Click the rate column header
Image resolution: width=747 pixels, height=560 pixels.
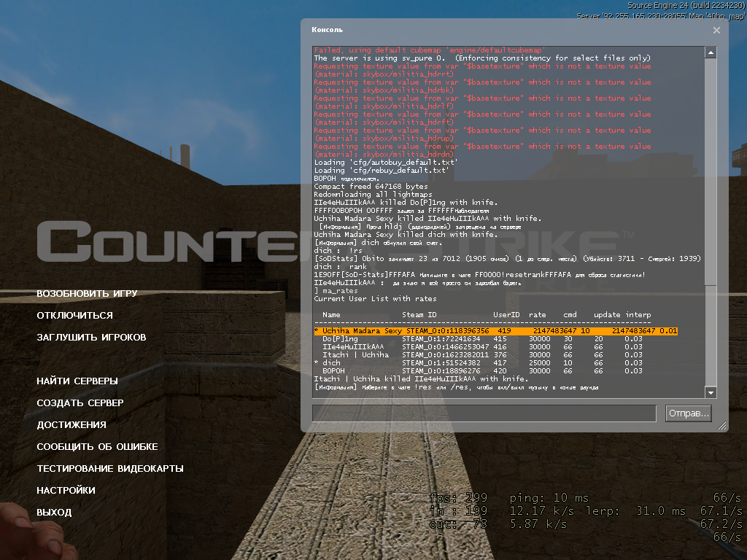[538, 315]
